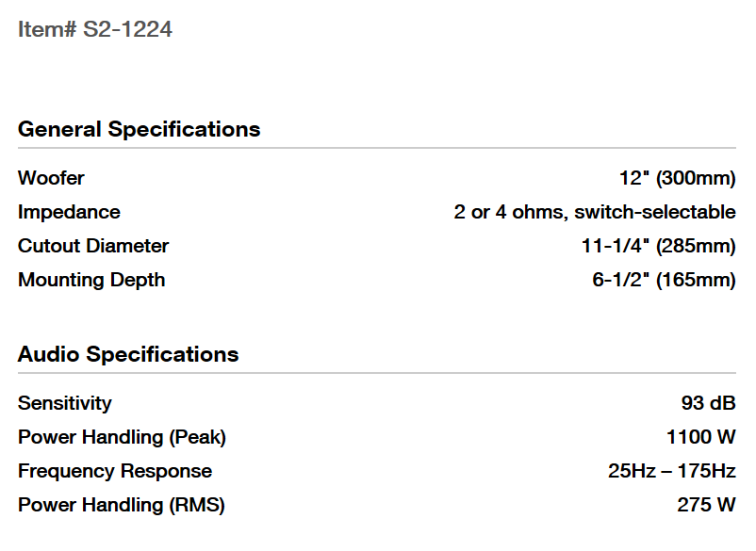Select the Power Handling (RMS) label
756x551 pixels.
click(121, 505)
